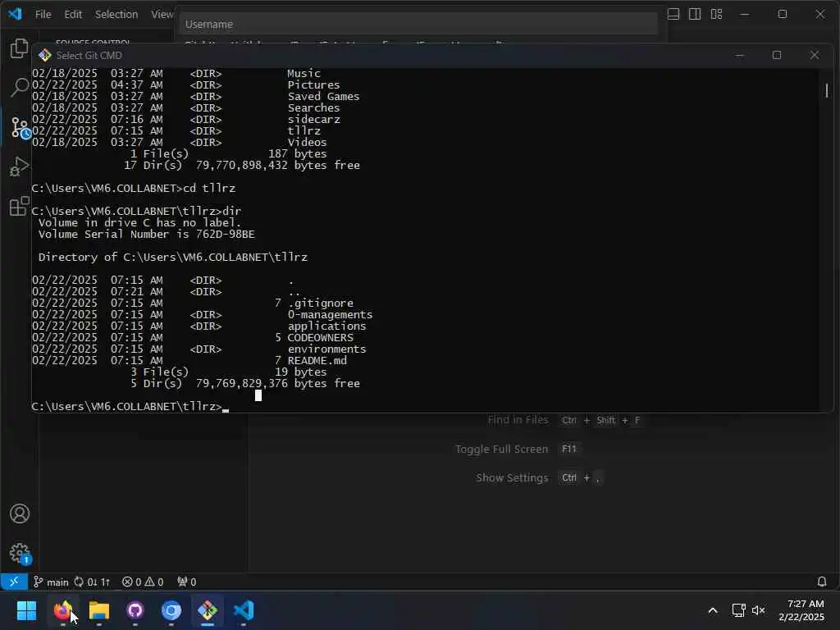
Task: Switch to VS Code taskbar icon
Action: point(244,610)
